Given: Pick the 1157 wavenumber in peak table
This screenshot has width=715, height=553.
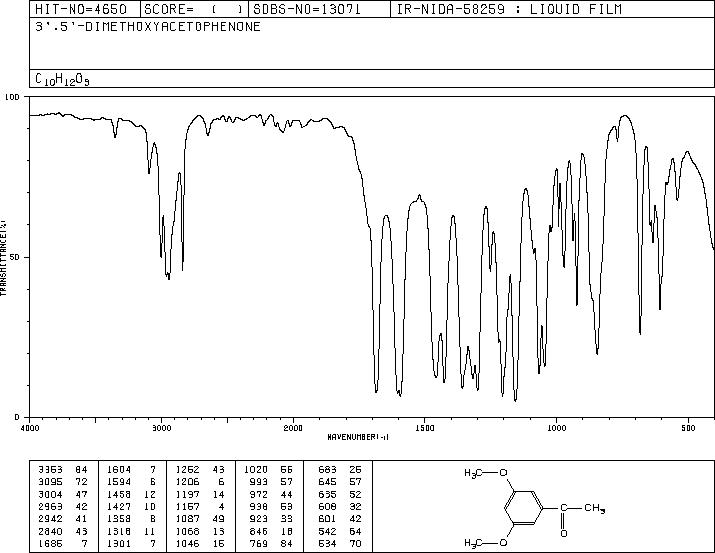Looking at the screenshot, I should [187, 506].
